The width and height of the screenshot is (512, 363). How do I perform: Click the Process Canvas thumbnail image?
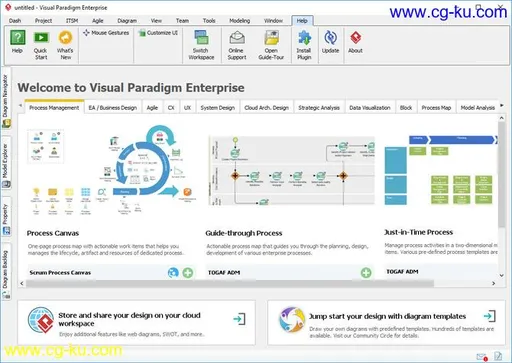click(112, 170)
